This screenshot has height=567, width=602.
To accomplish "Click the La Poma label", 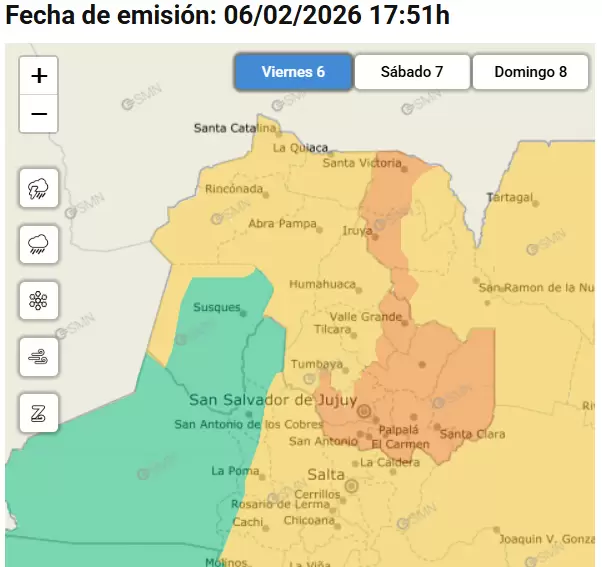I will [x=235, y=471].
